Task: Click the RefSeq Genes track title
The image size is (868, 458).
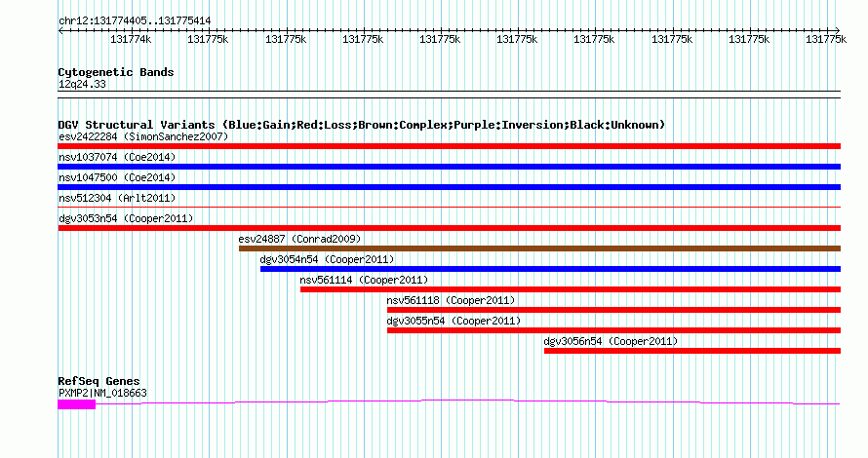Action: tap(99, 381)
